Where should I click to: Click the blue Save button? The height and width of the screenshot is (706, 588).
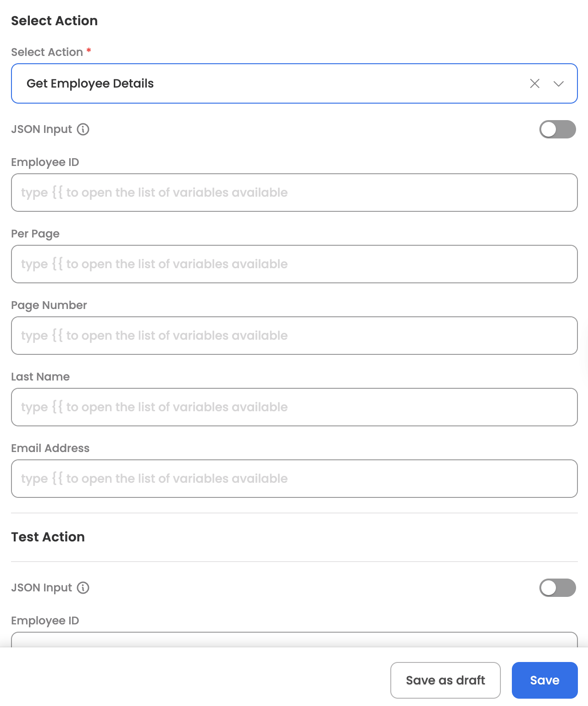pos(545,680)
